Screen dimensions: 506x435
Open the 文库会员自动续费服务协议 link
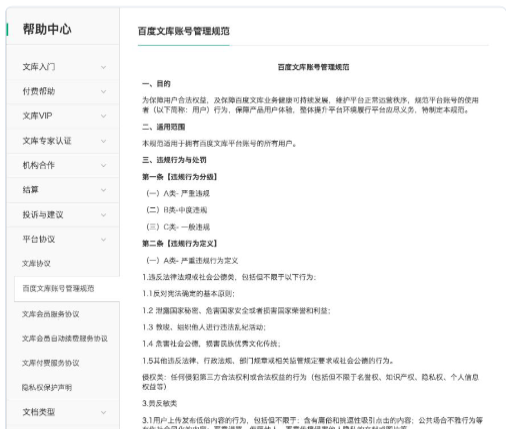[x=65, y=339]
